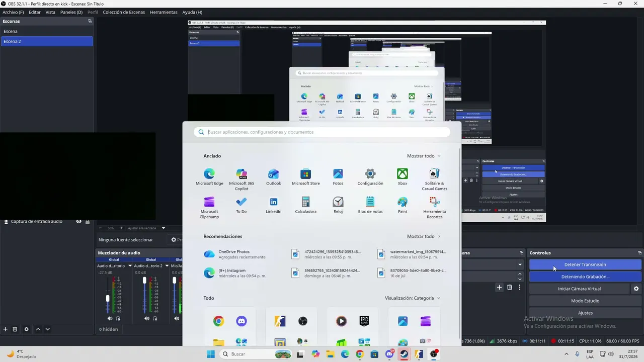Toggle lock on Captura de entrada audio
Image resolution: width=644 pixels, height=362 pixels.
point(88,221)
